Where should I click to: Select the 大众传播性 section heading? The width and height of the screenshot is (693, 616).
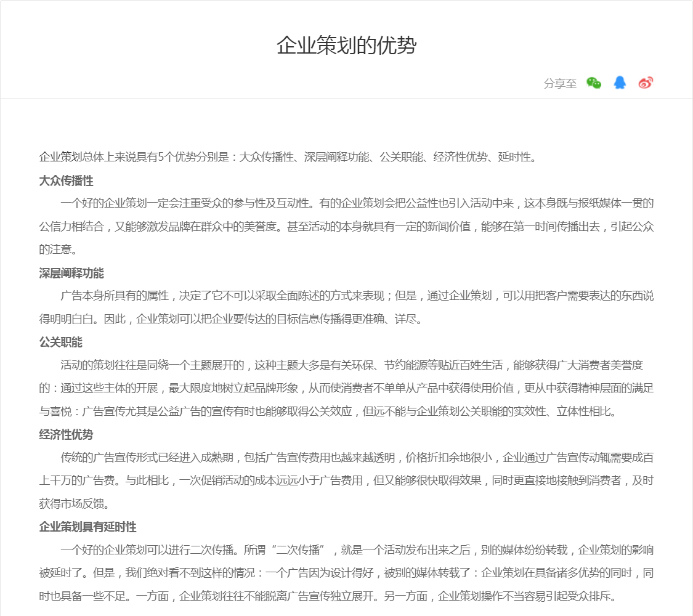67,180
